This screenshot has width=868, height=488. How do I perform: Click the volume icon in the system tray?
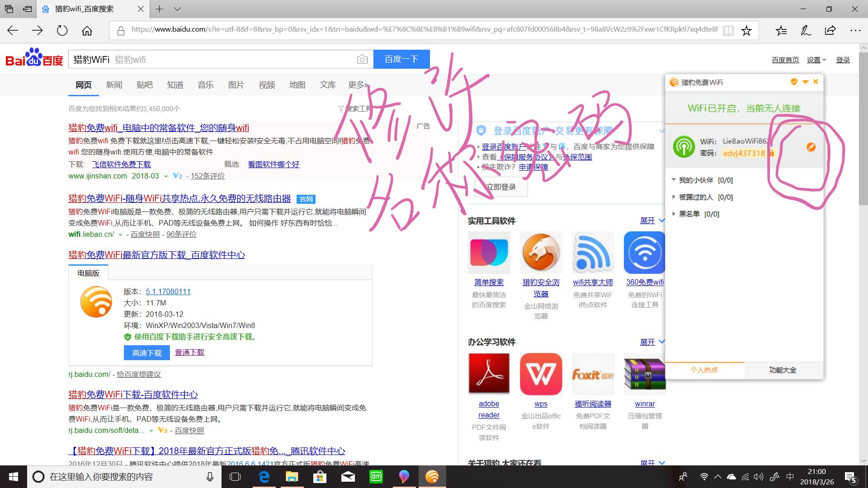(758, 476)
